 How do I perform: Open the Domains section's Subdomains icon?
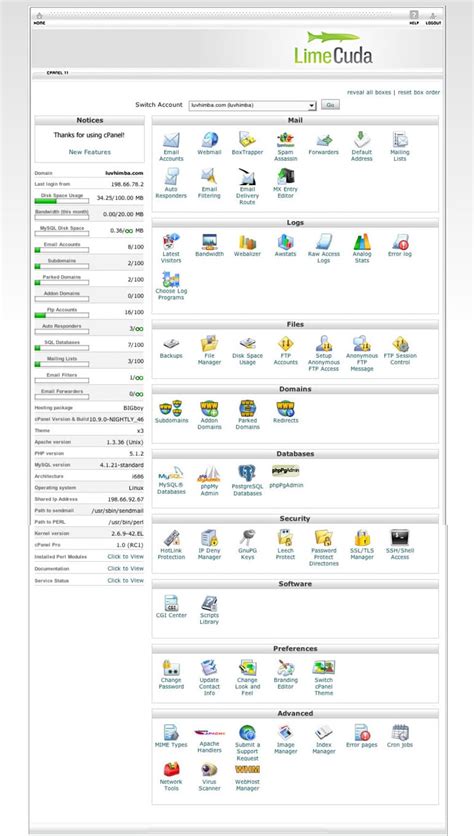click(171, 412)
